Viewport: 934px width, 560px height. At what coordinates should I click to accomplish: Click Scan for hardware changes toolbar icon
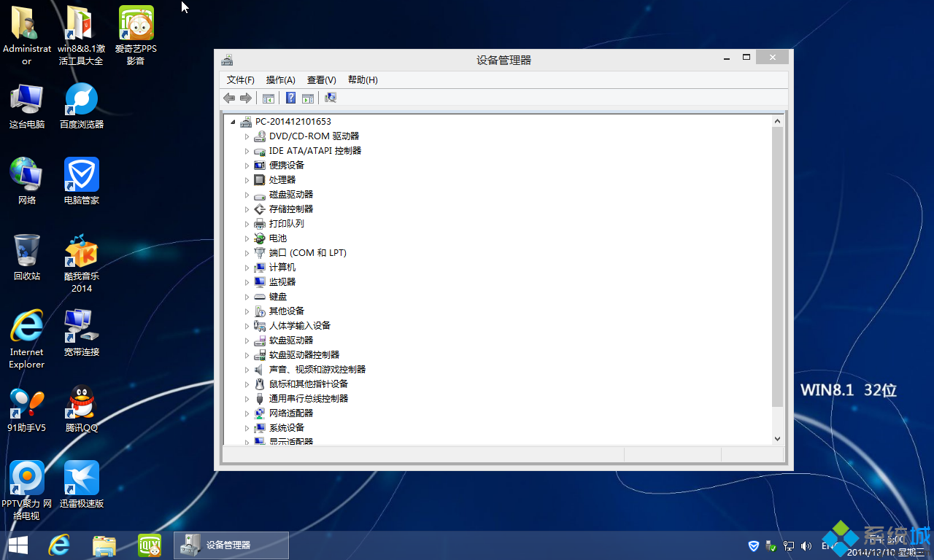tap(330, 98)
